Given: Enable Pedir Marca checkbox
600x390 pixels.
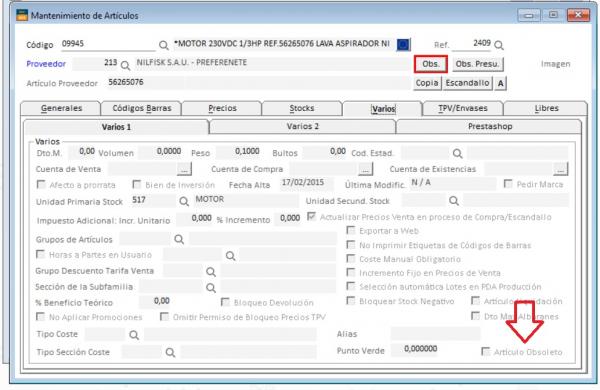Looking at the screenshot, I should click(x=508, y=184).
